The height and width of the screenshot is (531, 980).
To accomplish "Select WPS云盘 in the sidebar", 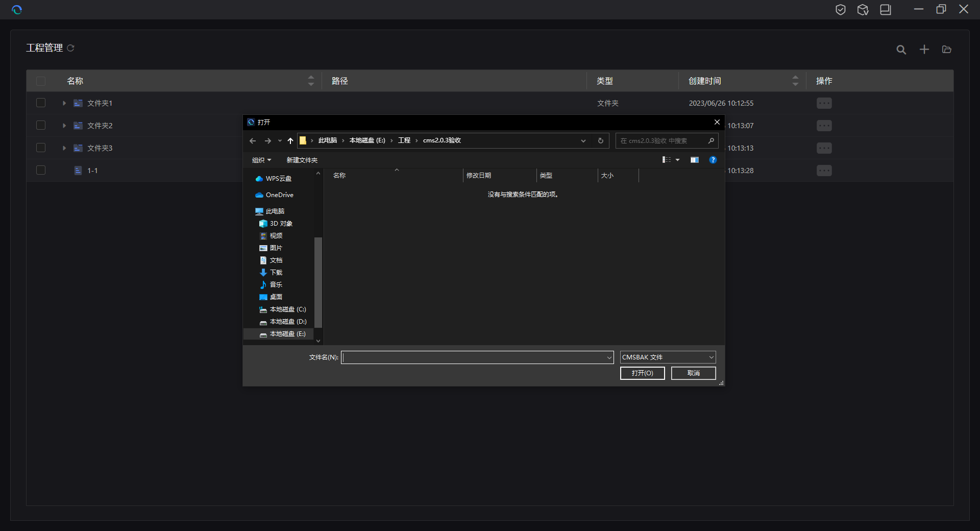I will coord(278,179).
